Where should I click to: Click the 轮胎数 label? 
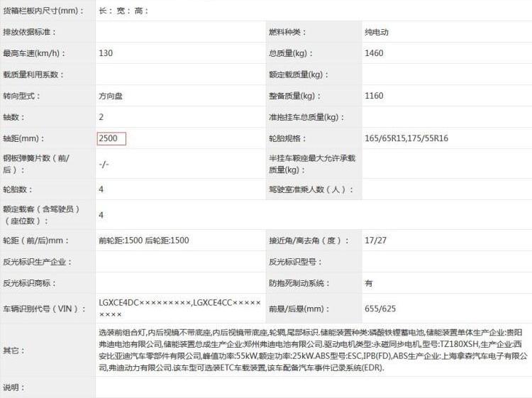(x=18, y=189)
